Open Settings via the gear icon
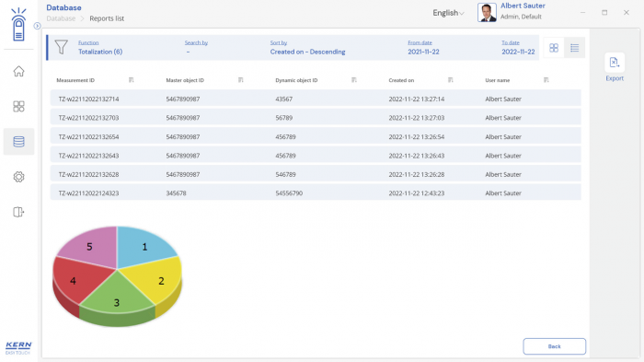This screenshot has height=362, width=644. 18,177
